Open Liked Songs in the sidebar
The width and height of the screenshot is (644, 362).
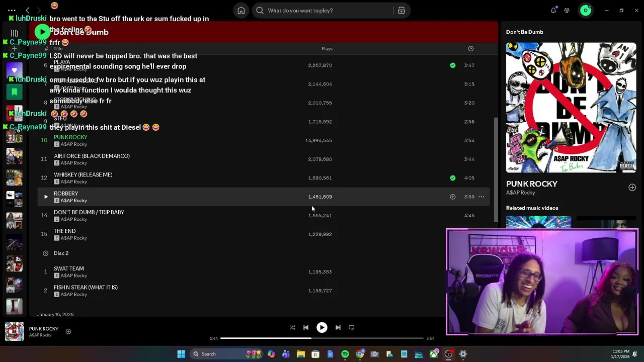pos(14,71)
